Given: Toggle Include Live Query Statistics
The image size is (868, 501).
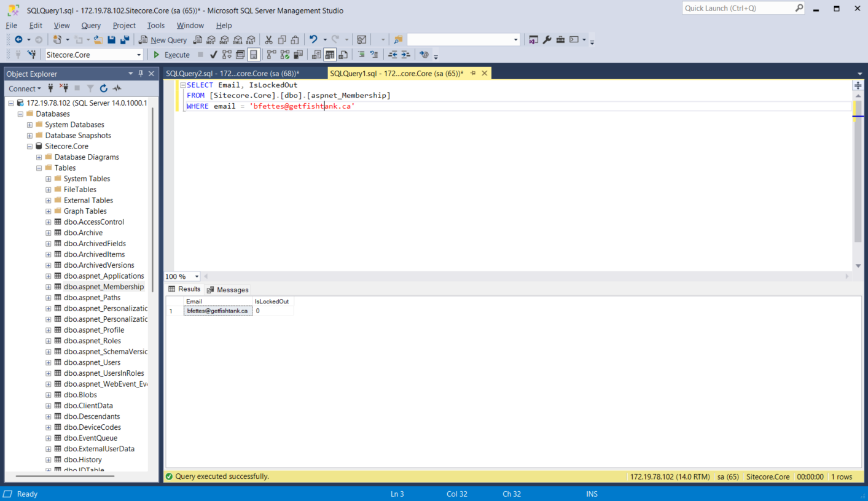Looking at the screenshot, I should tap(285, 55).
